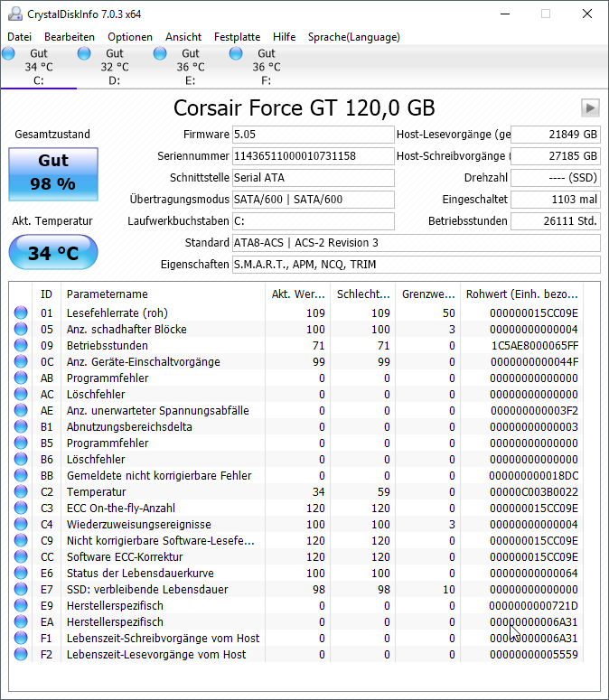Click status orb of C2 Temperatur row
This screenshot has height=700, width=609.
21,491
